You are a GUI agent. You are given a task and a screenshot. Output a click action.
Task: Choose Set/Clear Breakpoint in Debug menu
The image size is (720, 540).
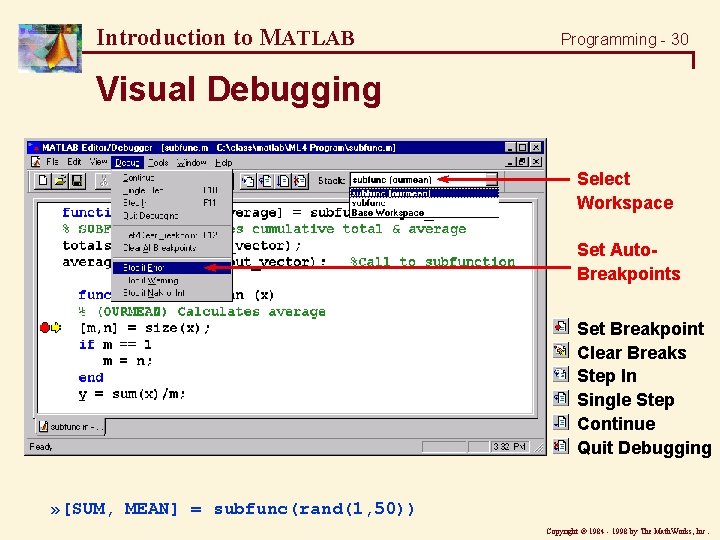coord(172,235)
